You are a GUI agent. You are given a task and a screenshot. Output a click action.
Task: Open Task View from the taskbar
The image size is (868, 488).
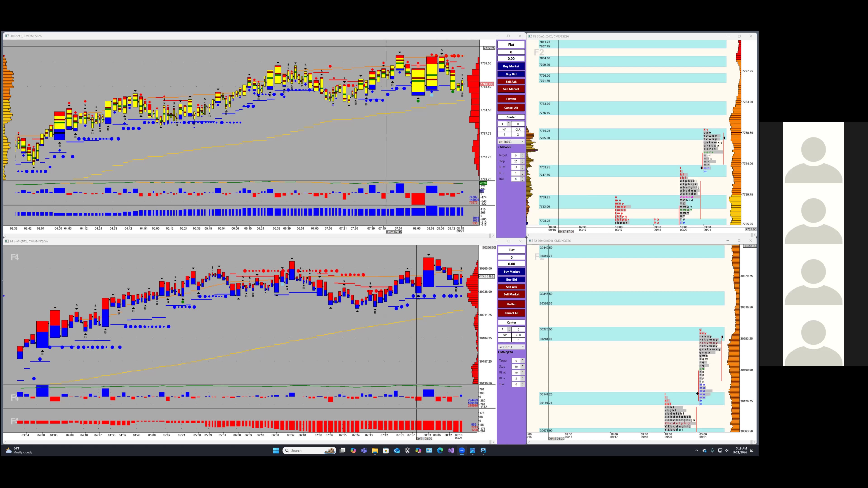pyautogui.click(x=342, y=451)
